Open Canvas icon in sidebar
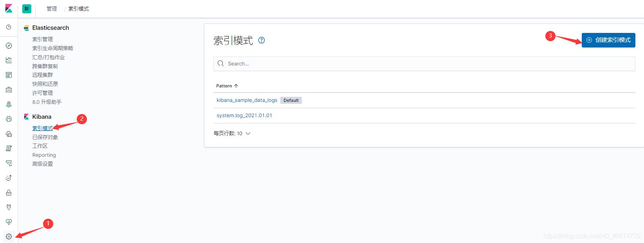Screen dimensions: 644x243 (x=9, y=90)
